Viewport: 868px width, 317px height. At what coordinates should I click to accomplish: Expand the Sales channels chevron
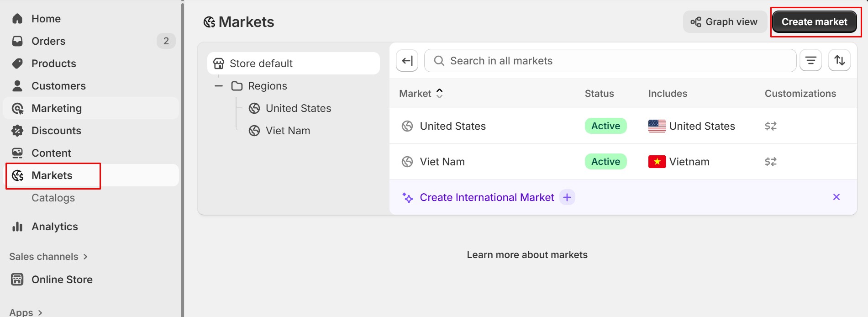85,257
